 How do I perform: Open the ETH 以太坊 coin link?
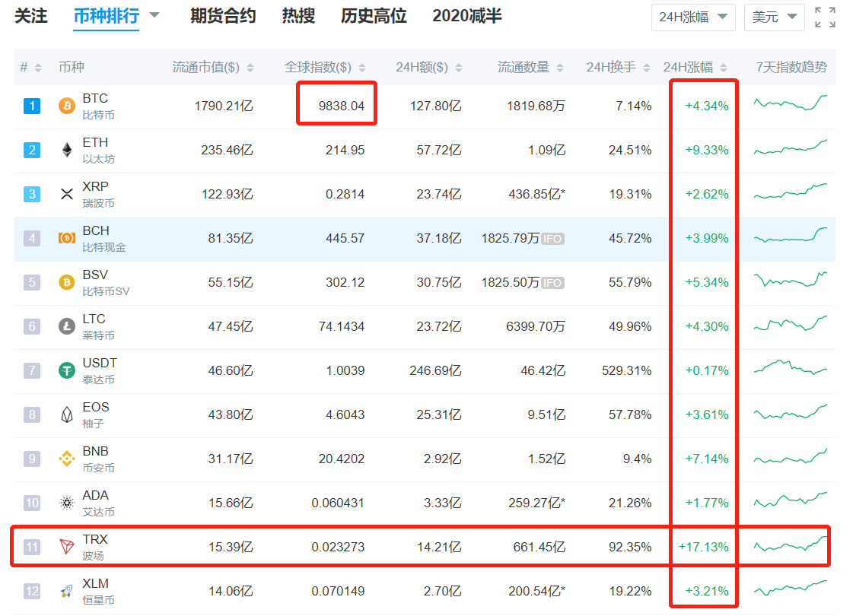tap(98, 151)
